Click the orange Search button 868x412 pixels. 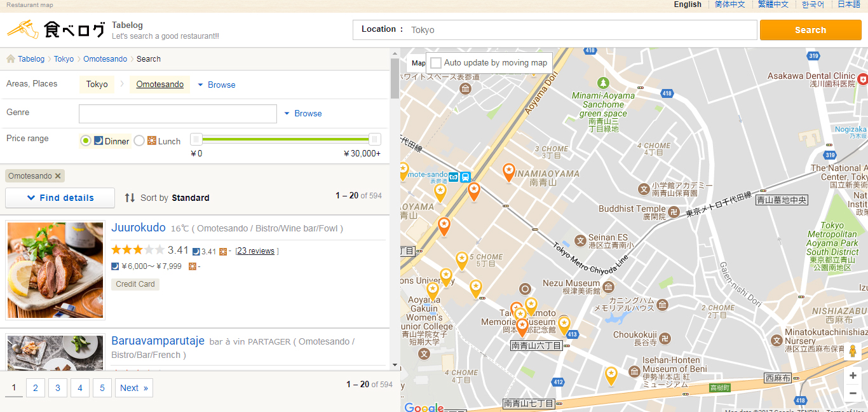tap(810, 30)
